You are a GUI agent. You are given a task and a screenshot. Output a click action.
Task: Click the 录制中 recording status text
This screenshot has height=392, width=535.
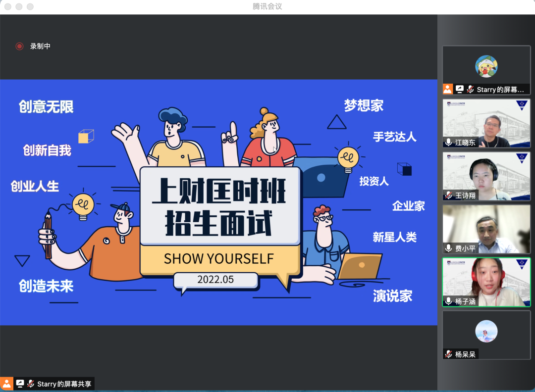point(40,46)
